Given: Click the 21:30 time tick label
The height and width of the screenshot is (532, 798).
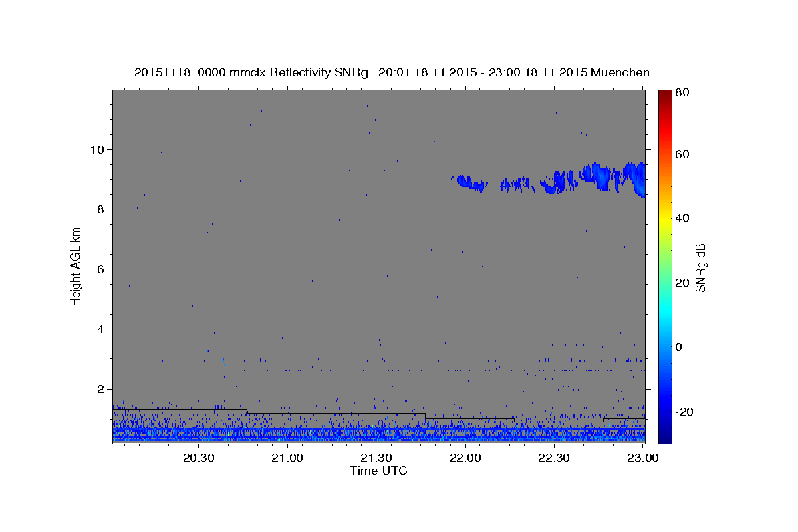Looking at the screenshot, I should pyautogui.click(x=376, y=458).
